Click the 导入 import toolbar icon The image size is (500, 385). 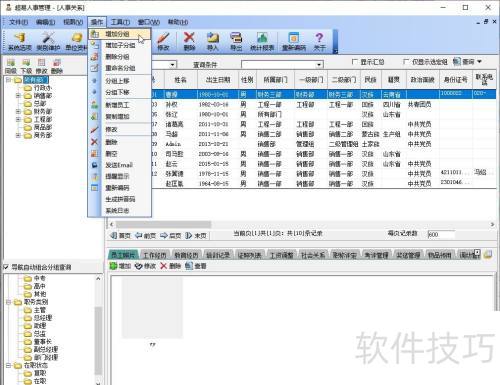pyautogui.click(x=212, y=42)
